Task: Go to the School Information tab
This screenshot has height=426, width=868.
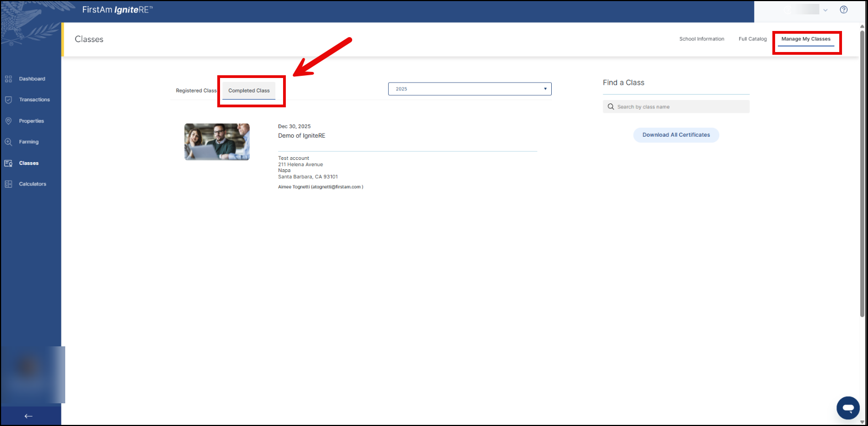Action: point(702,39)
